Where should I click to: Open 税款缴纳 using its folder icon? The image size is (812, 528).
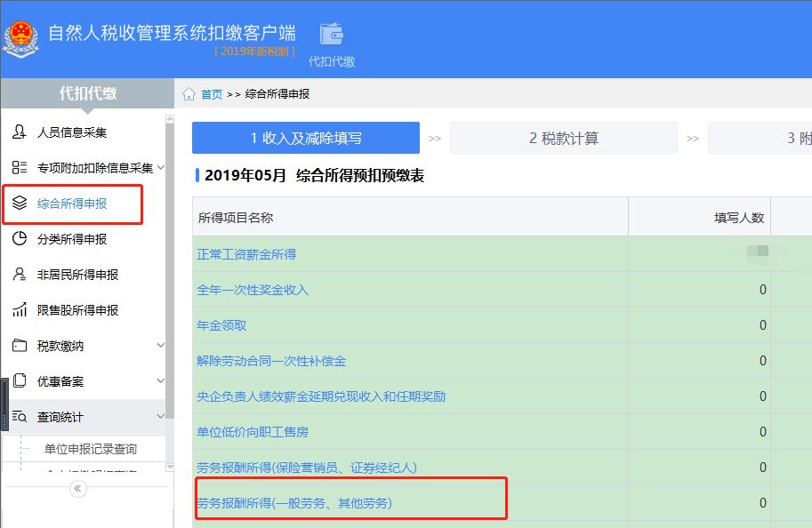tap(20, 345)
